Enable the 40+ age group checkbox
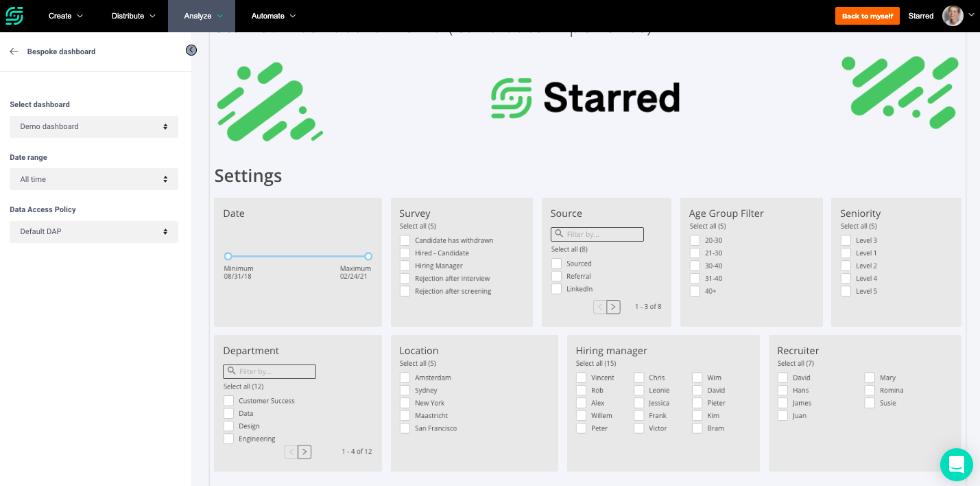 pos(695,291)
